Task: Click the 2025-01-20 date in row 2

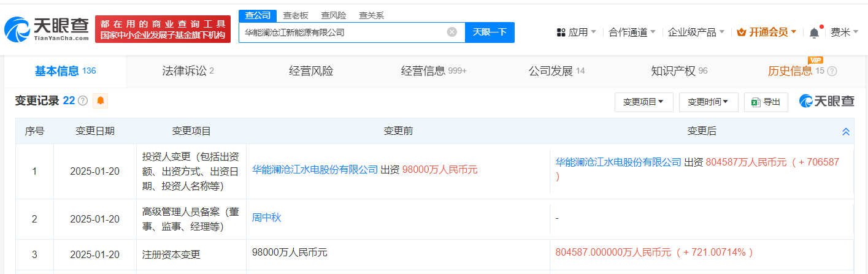Action: tap(94, 219)
